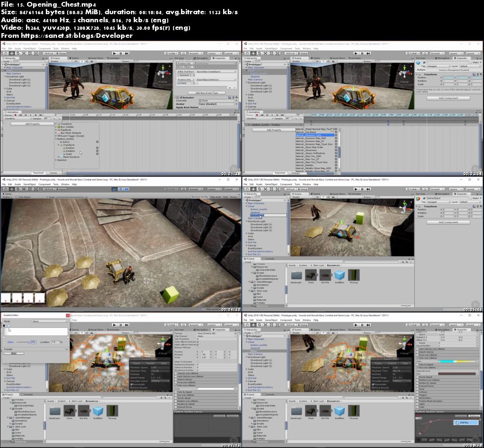484x448 pixels.
Task: Disable Size over Lifetime module, 00:08:38 frame
Action: (418, 368)
